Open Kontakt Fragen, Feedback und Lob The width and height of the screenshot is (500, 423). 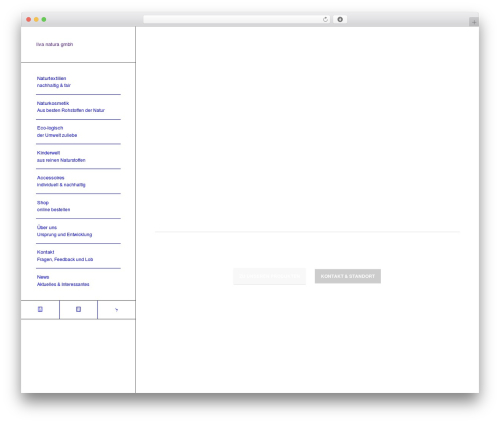[65, 256]
